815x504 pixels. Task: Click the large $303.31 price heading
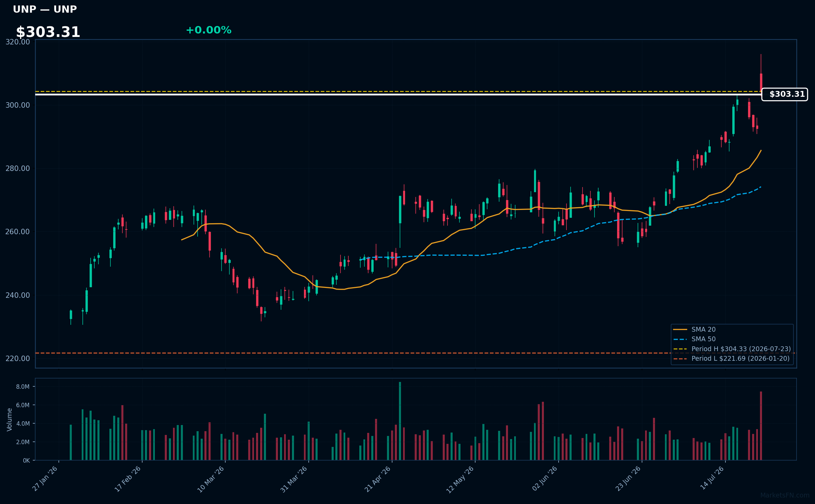(x=48, y=32)
